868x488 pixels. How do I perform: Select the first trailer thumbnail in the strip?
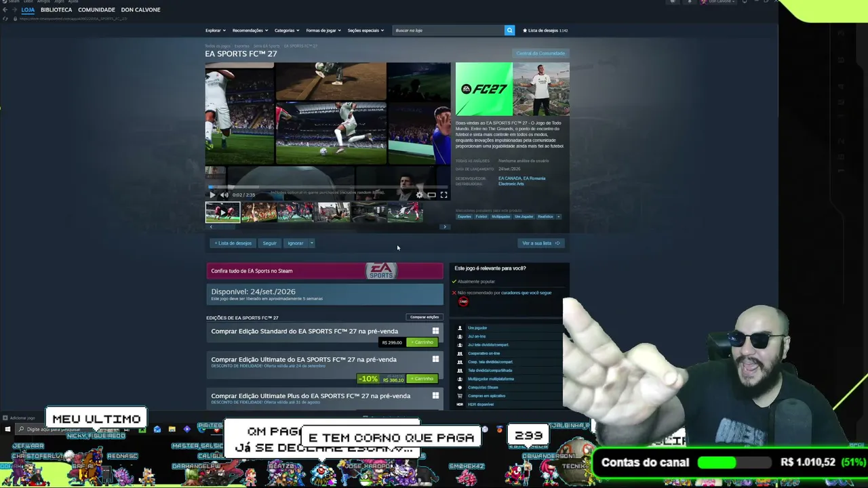222,212
